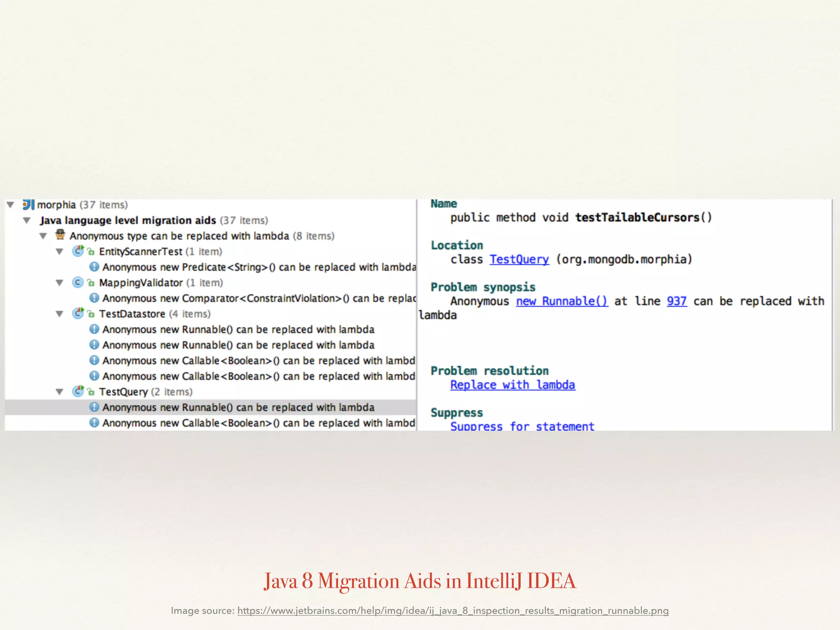Image resolution: width=840 pixels, height=630 pixels.
Task: Apply Replace with lambda fix
Action: tap(513, 385)
